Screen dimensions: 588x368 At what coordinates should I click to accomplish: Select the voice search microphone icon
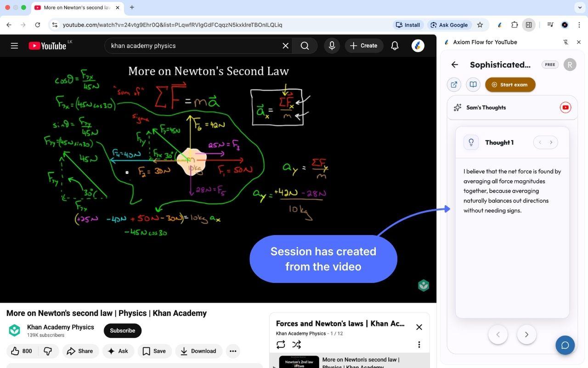(x=332, y=46)
